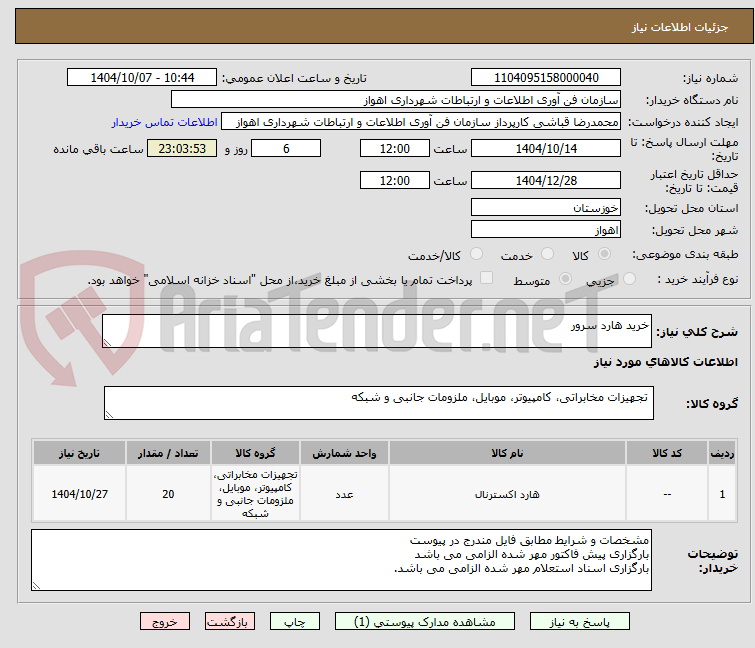Select the خدمت radio button
755x648 pixels.
[547, 254]
